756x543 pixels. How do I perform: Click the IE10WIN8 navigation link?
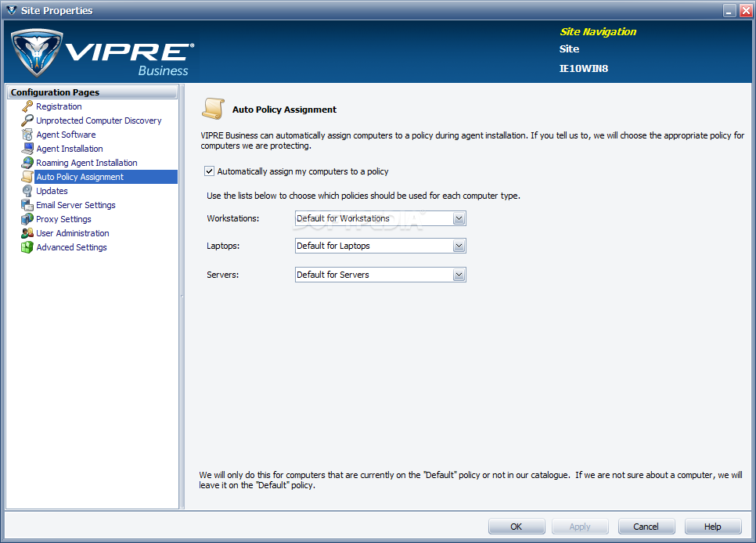click(583, 69)
